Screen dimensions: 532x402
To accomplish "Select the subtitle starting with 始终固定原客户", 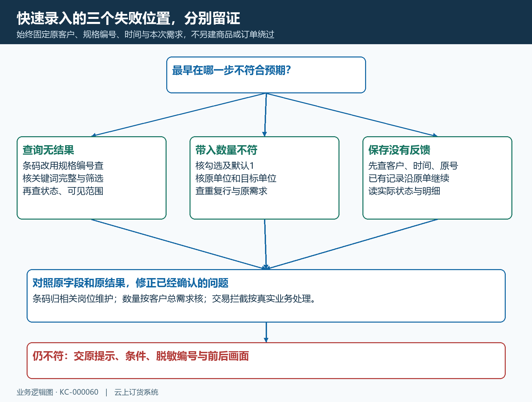I will [x=145, y=35].
